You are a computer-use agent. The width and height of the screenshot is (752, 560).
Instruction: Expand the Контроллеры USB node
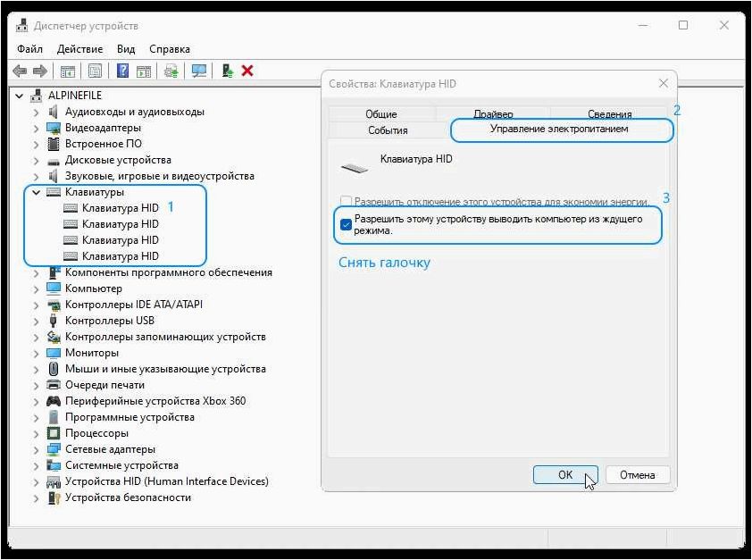[36, 321]
